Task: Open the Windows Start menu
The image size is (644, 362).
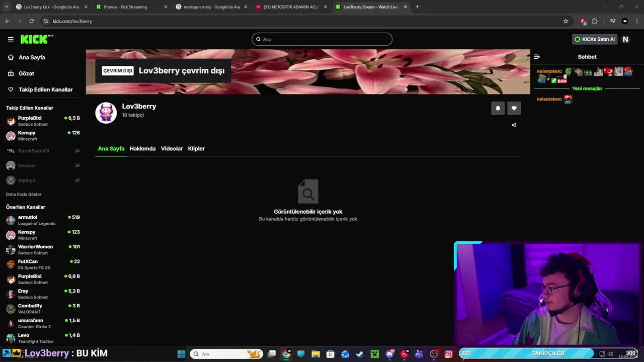Action: (x=181, y=354)
